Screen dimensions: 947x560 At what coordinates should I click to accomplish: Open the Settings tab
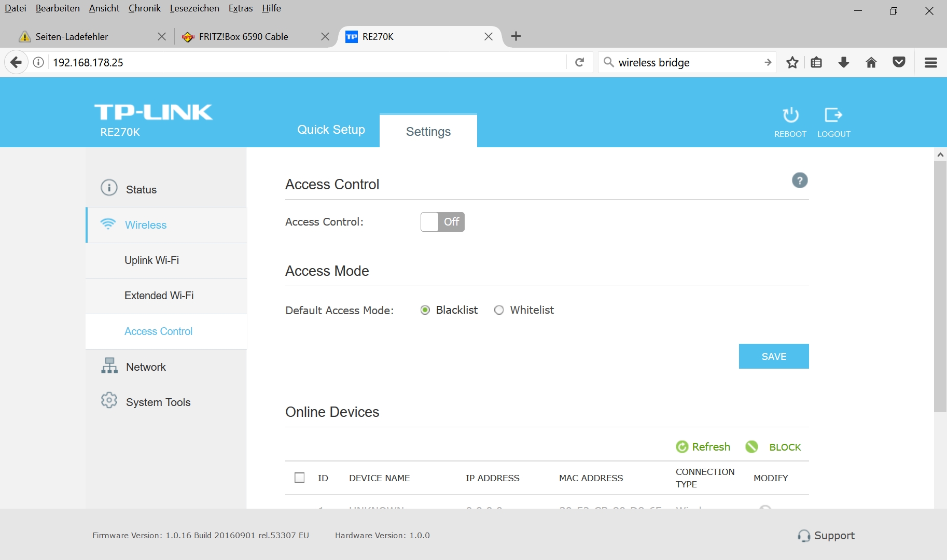pyautogui.click(x=428, y=131)
